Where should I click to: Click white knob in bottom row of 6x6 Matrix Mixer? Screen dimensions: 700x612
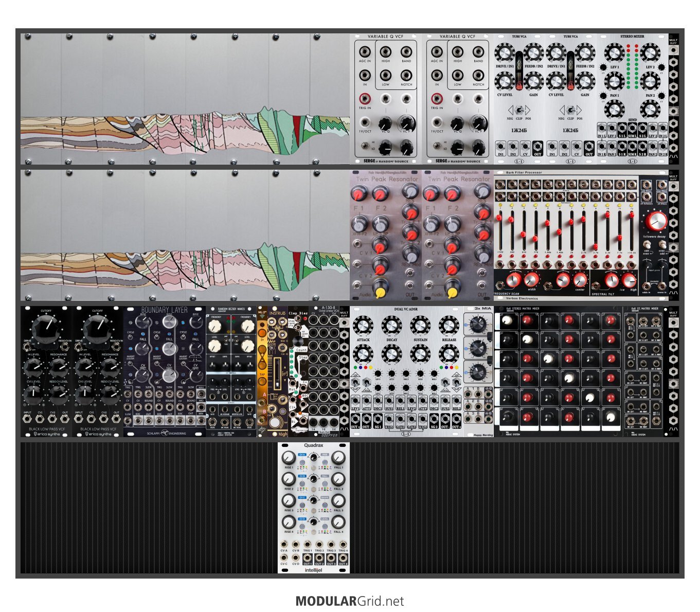(x=610, y=417)
